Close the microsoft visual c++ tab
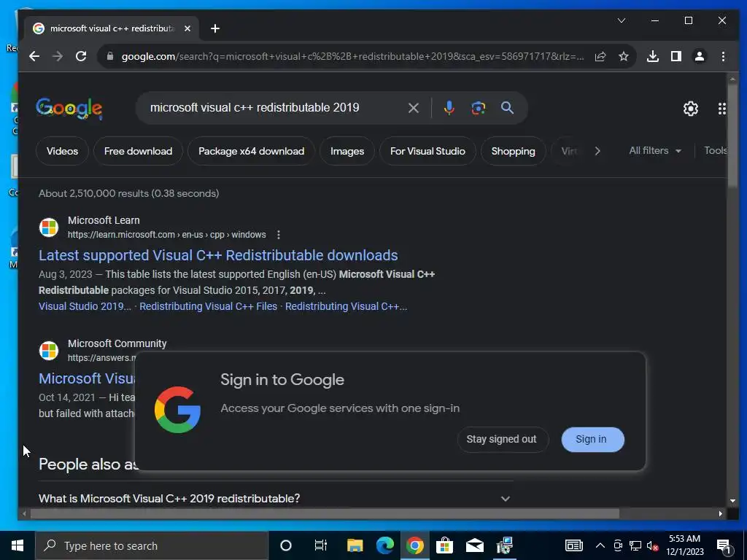 (187, 28)
